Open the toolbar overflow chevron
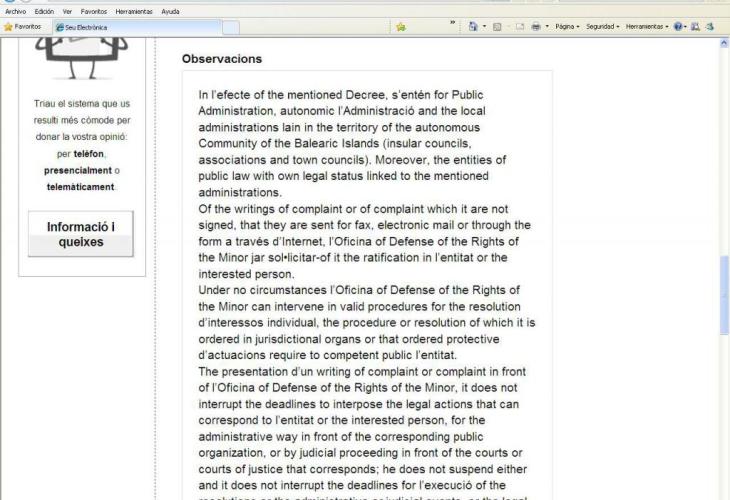 [453, 27]
